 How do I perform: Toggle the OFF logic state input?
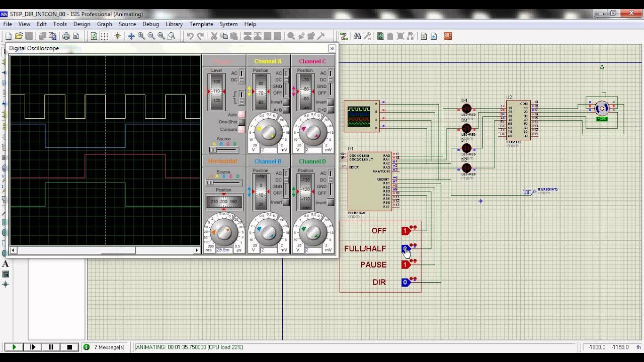[x=406, y=231]
